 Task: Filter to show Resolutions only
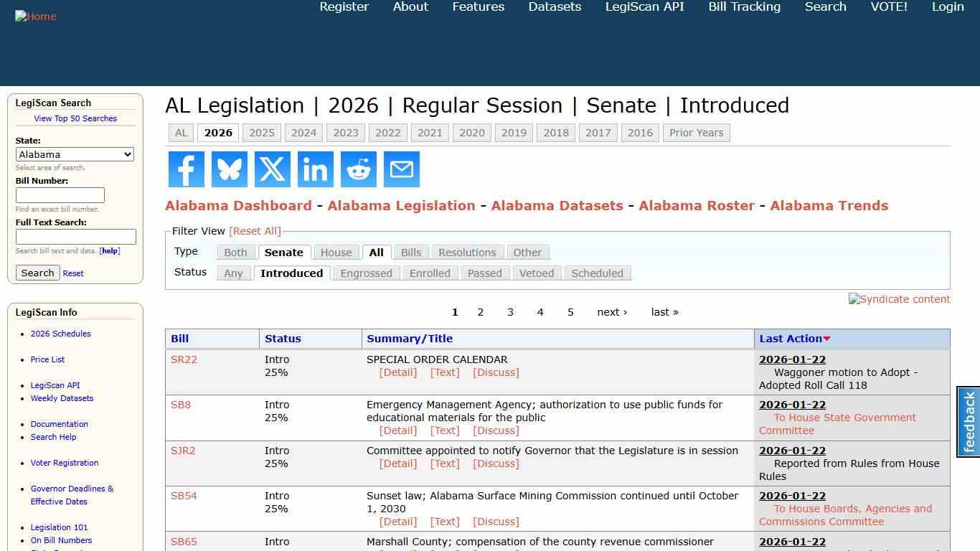coord(467,252)
